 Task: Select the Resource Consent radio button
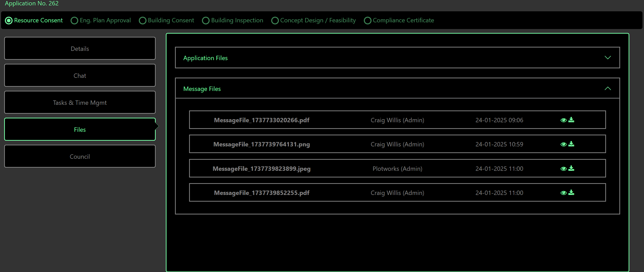click(9, 21)
